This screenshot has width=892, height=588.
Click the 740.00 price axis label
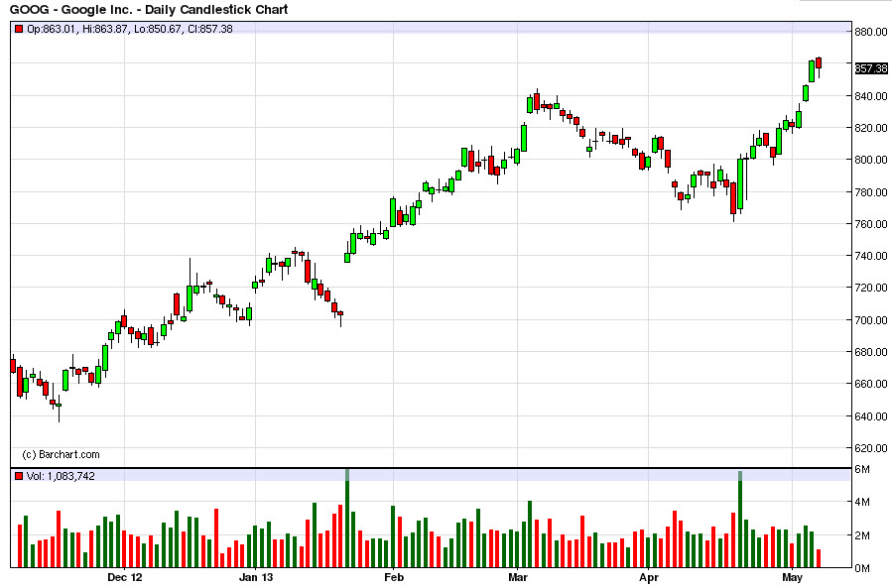click(x=871, y=256)
